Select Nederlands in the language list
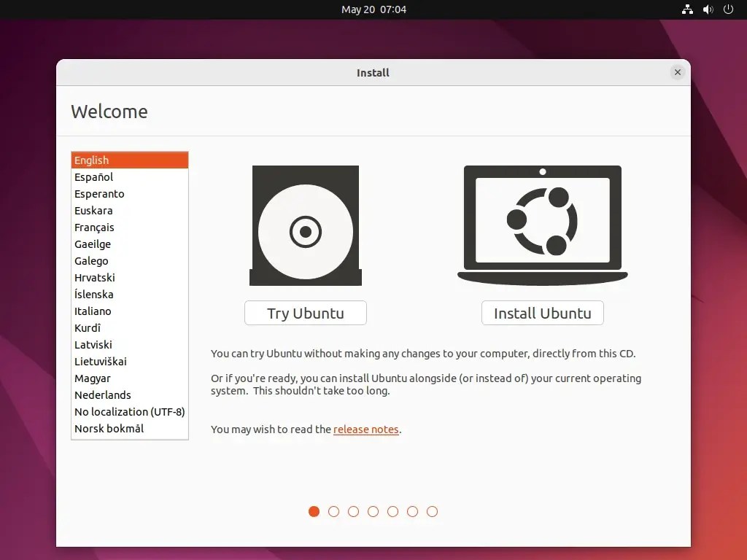 point(130,394)
